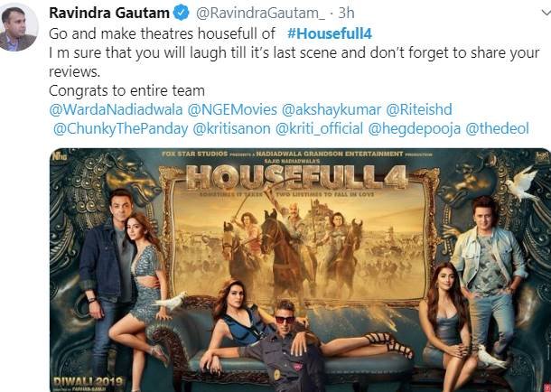Open the @ChunkyThePanday mention

point(120,128)
